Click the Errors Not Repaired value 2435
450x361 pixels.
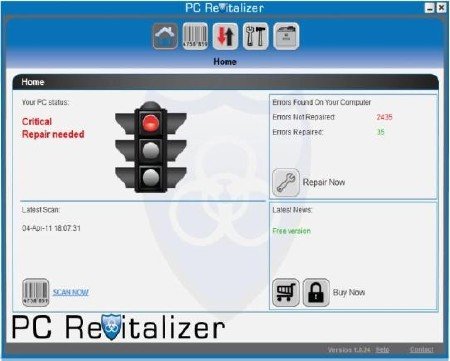[x=384, y=117]
